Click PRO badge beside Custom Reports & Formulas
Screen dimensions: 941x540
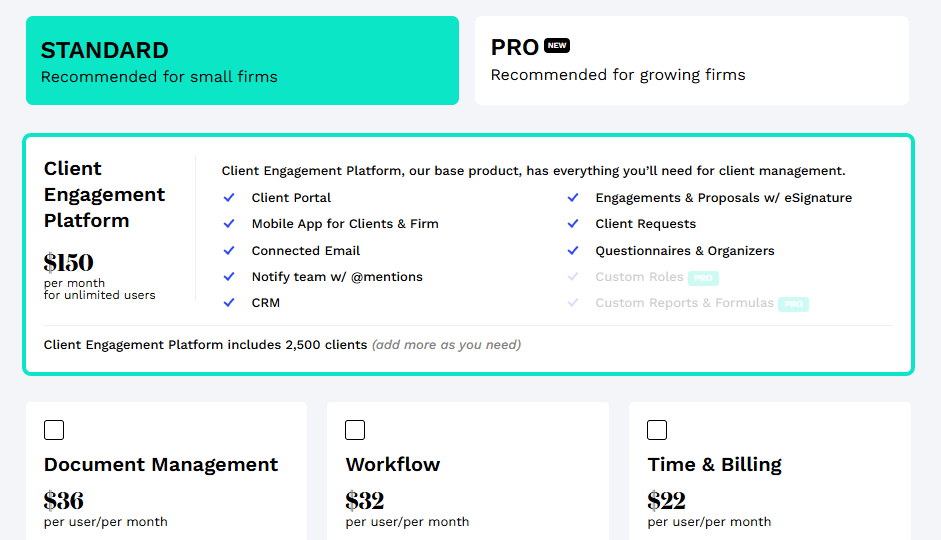(793, 304)
